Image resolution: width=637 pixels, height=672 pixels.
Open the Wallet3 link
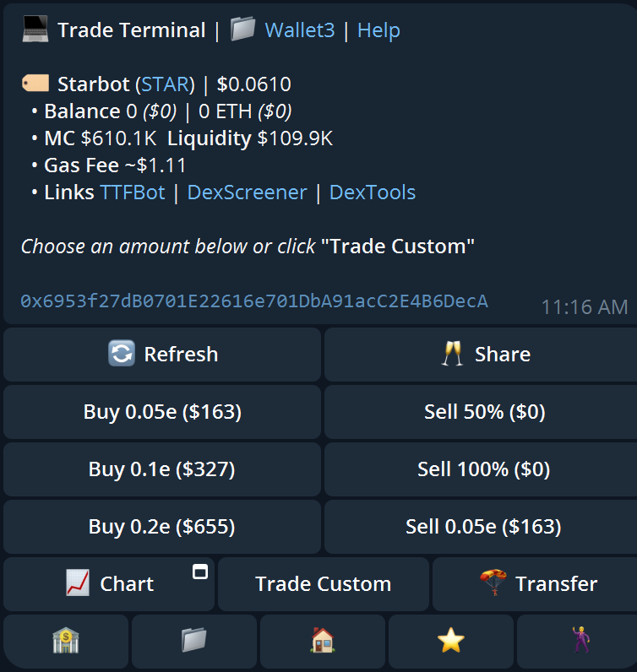click(300, 30)
